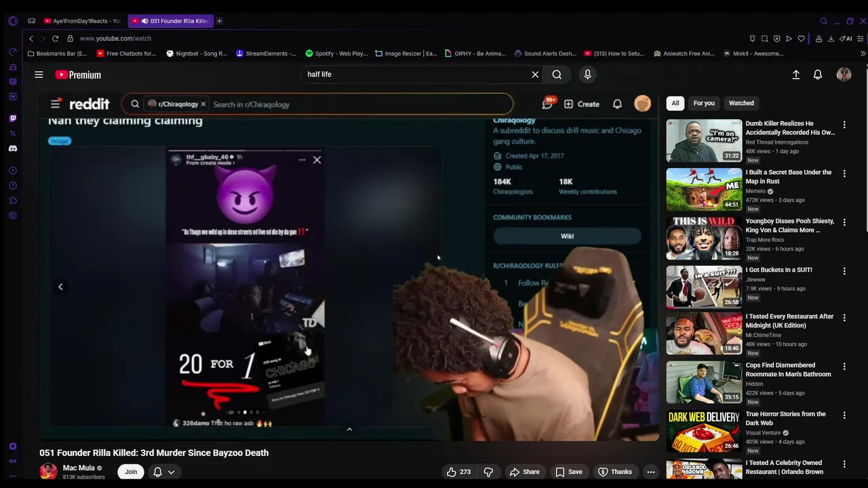Click the video player area
This screenshot has width=868, height=488.
point(349,266)
